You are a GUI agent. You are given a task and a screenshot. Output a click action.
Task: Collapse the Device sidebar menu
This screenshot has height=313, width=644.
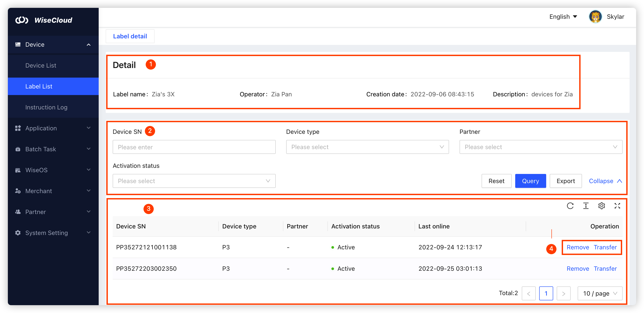coord(88,44)
